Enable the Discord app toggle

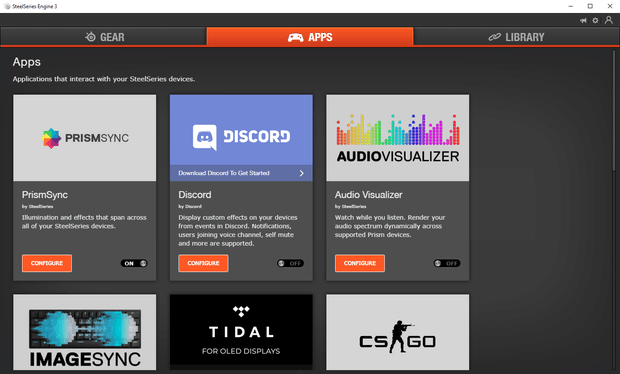point(290,263)
